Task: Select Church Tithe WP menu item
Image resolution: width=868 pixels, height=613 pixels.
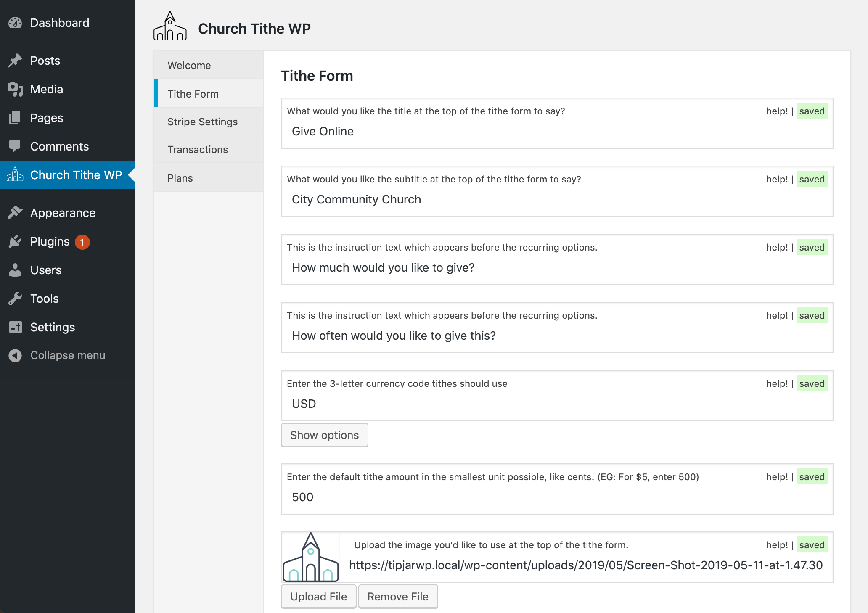Action: tap(67, 175)
